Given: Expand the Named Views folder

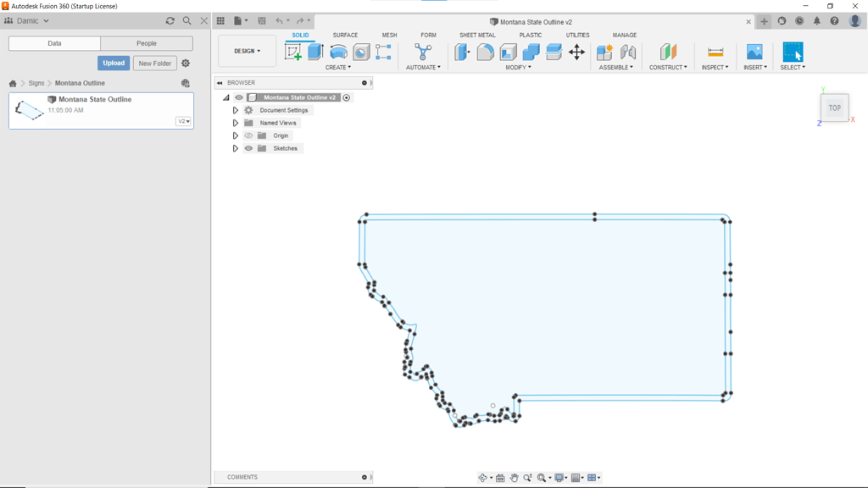Looking at the screenshot, I should [x=234, y=122].
